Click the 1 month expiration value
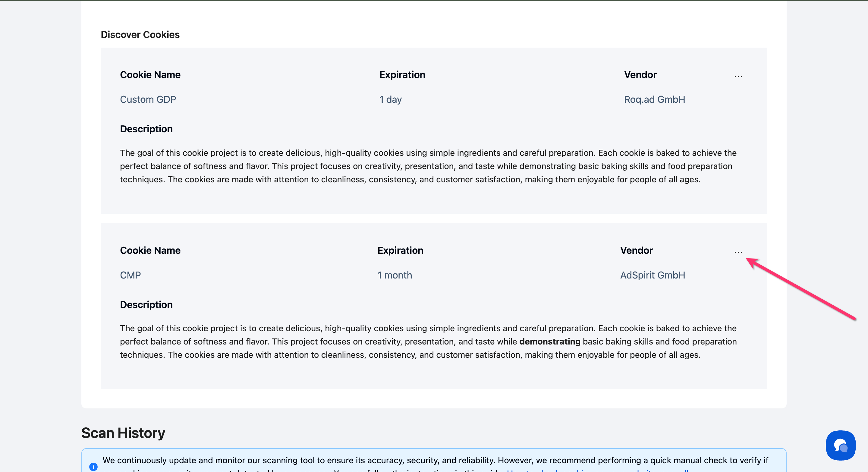Image resolution: width=868 pixels, height=472 pixels. (x=395, y=275)
